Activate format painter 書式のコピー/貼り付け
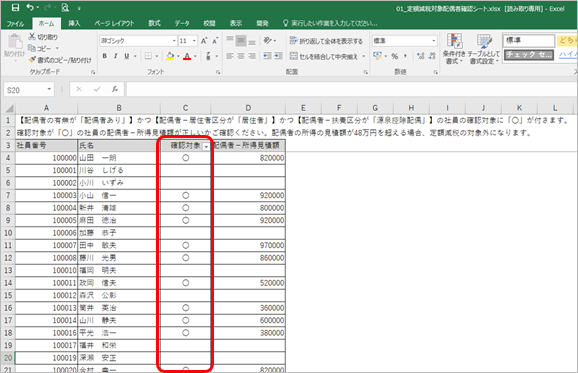This screenshot has height=373, width=578. pyautogui.click(x=60, y=60)
